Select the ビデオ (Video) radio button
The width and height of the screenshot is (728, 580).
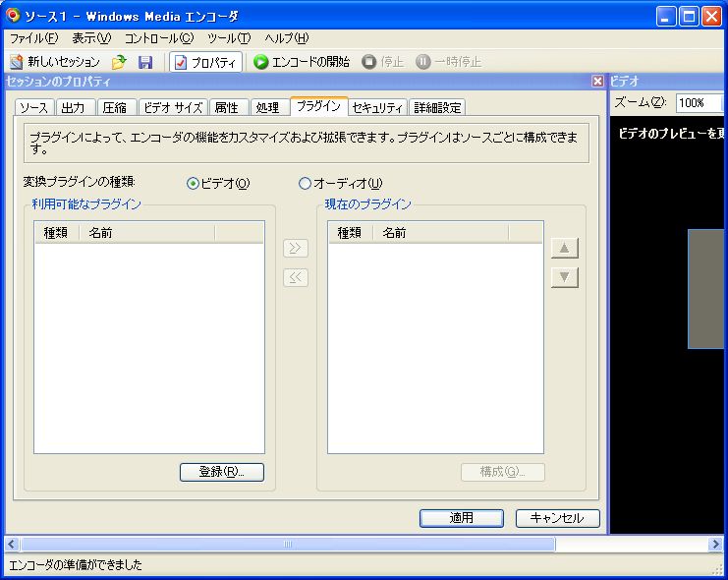click(193, 183)
